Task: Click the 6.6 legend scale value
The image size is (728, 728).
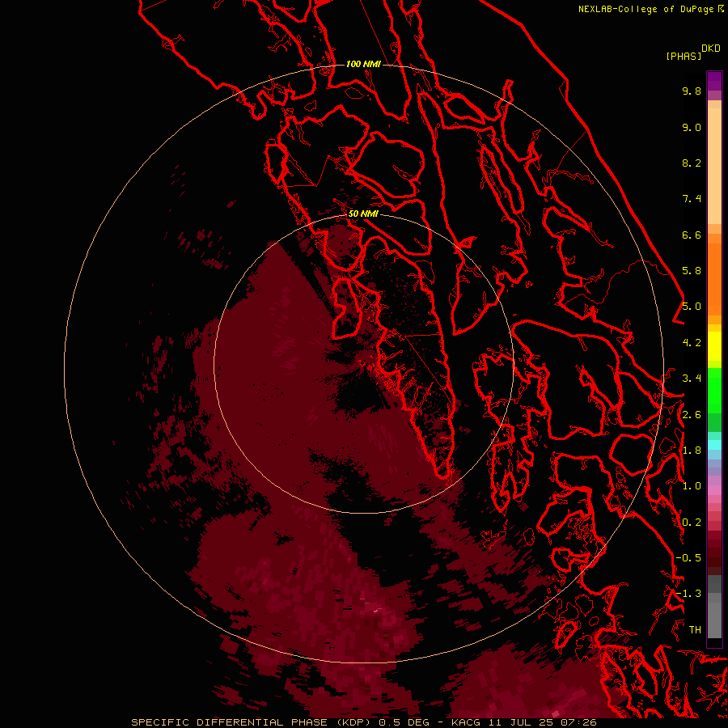Action: coord(692,235)
